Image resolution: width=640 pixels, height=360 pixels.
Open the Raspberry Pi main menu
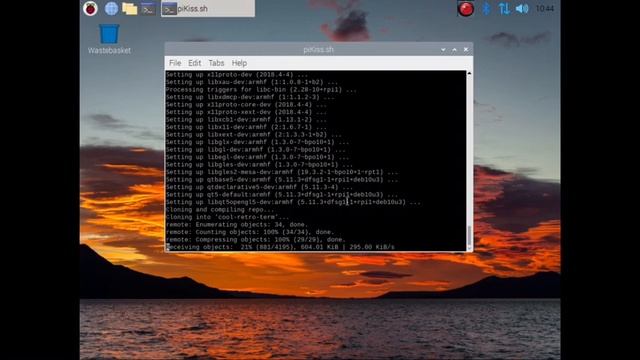pos(90,8)
